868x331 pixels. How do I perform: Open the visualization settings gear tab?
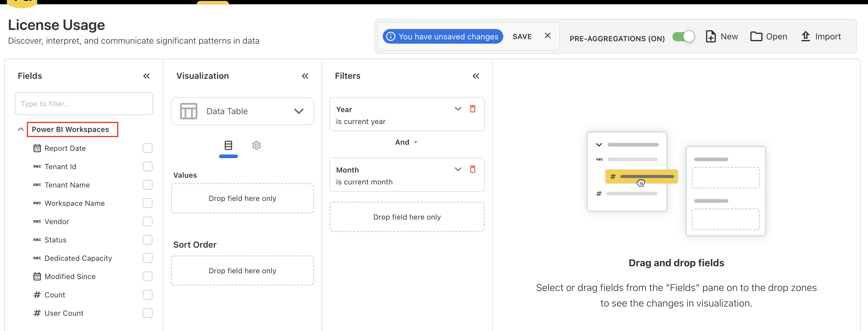(256, 145)
